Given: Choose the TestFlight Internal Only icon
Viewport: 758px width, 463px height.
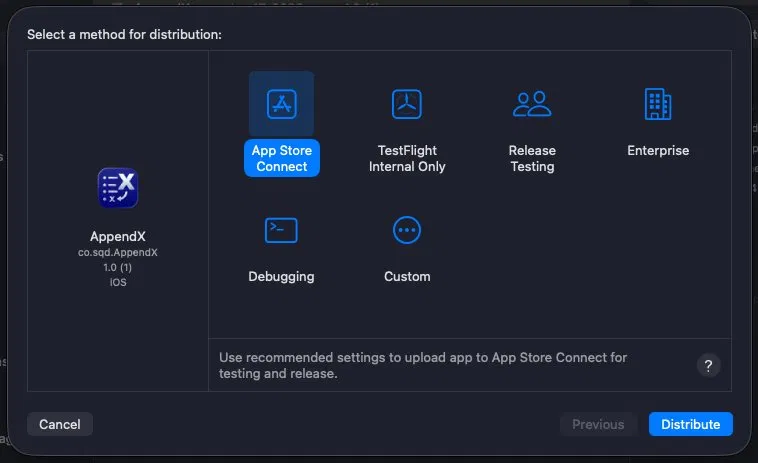Looking at the screenshot, I should click(407, 104).
